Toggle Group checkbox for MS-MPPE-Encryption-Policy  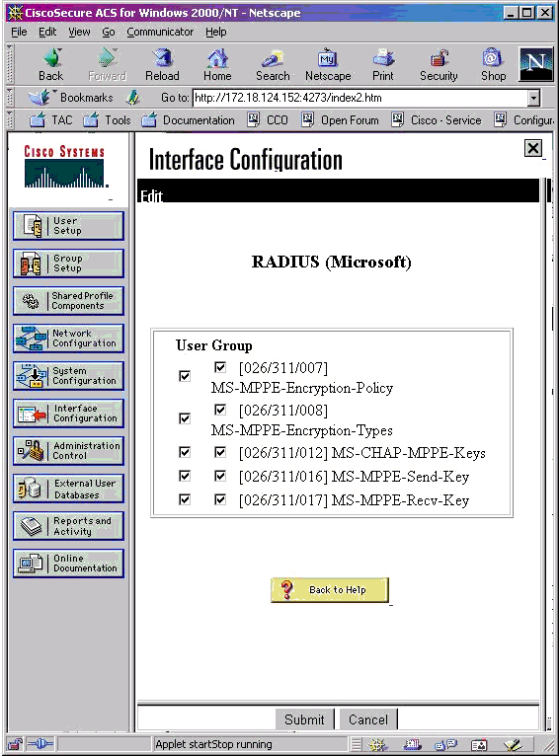click(x=220, y=367)
